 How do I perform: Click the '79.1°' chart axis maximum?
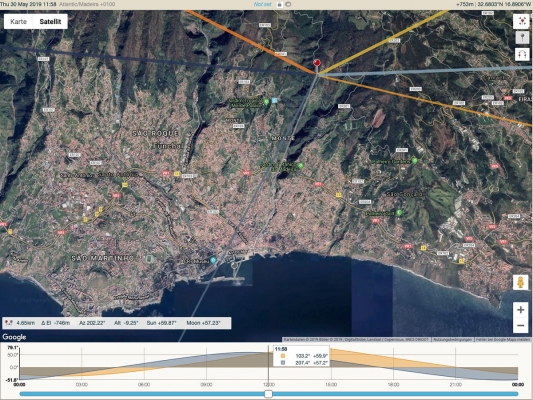[12, 347]
